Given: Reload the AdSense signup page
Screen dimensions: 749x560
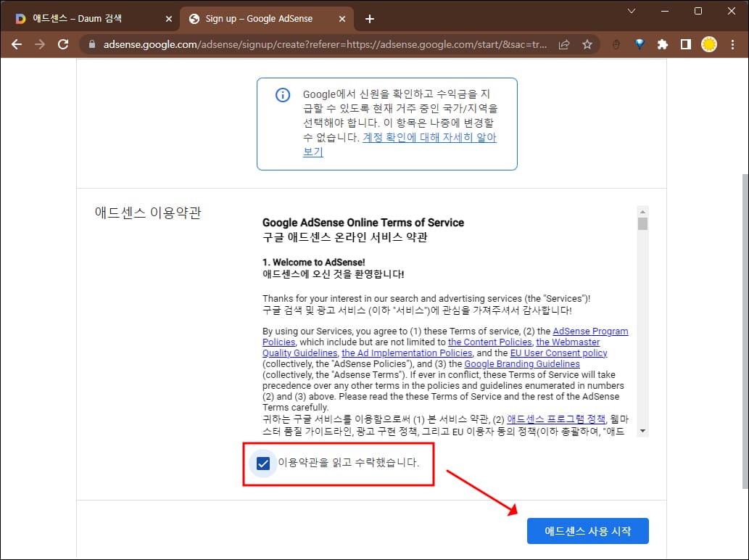Looking at the screenshot, I should tap(63, 44).
